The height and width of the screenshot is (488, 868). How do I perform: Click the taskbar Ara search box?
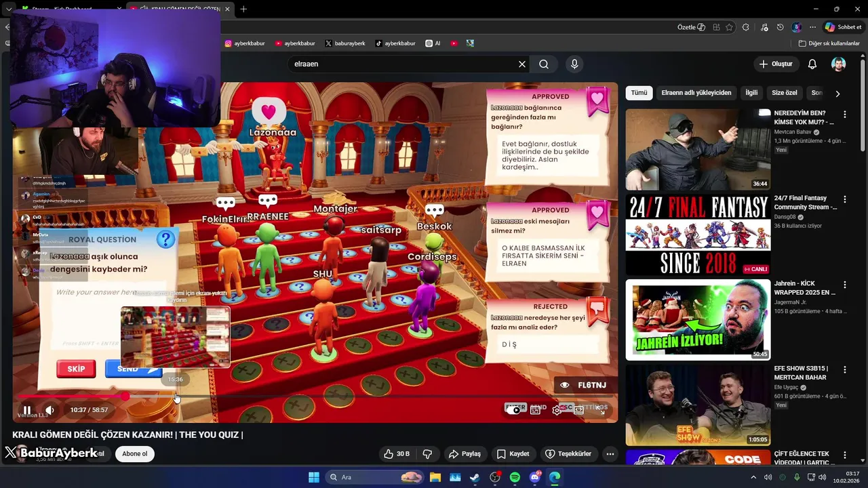click(x=374, y=477)
